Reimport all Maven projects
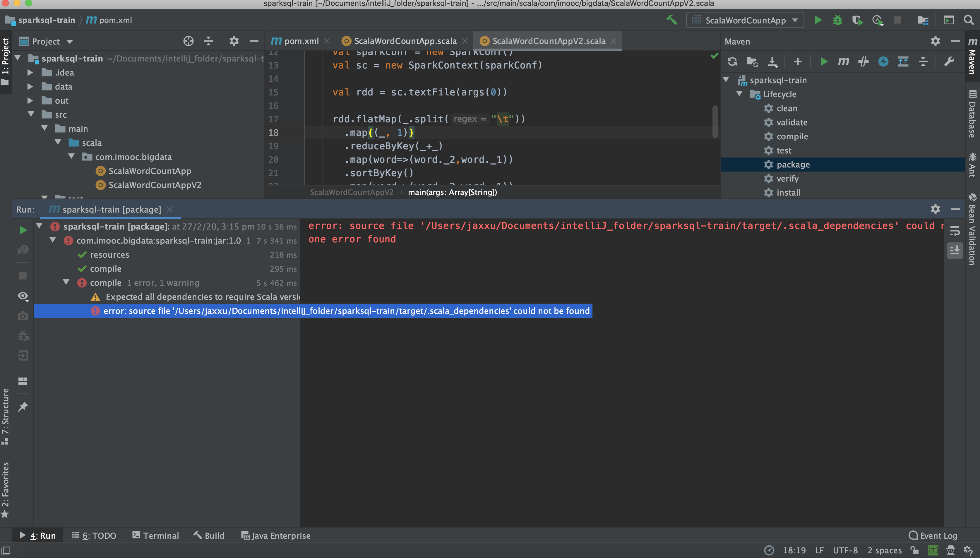980x558 pixels. (x=732, y=61)
